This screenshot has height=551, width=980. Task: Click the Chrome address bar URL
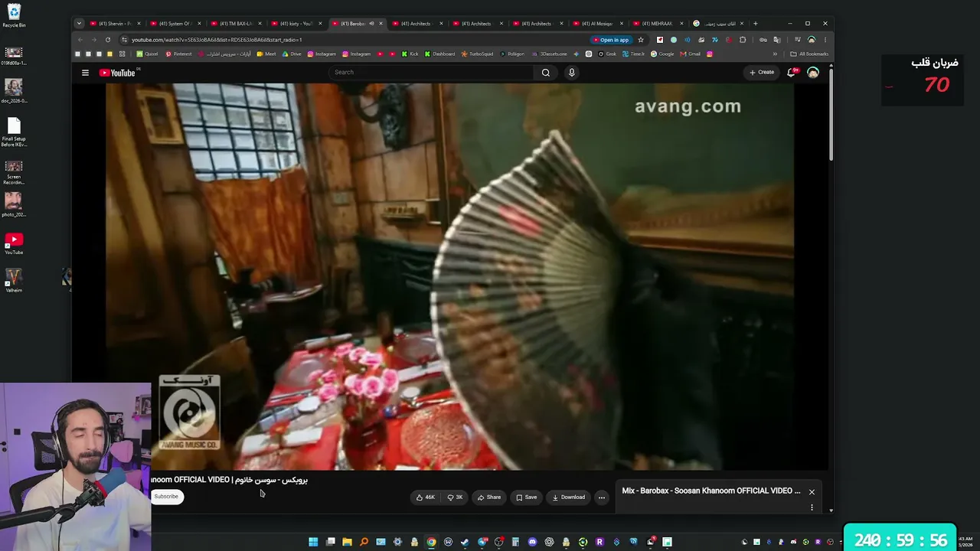click(x=217, y=40)
